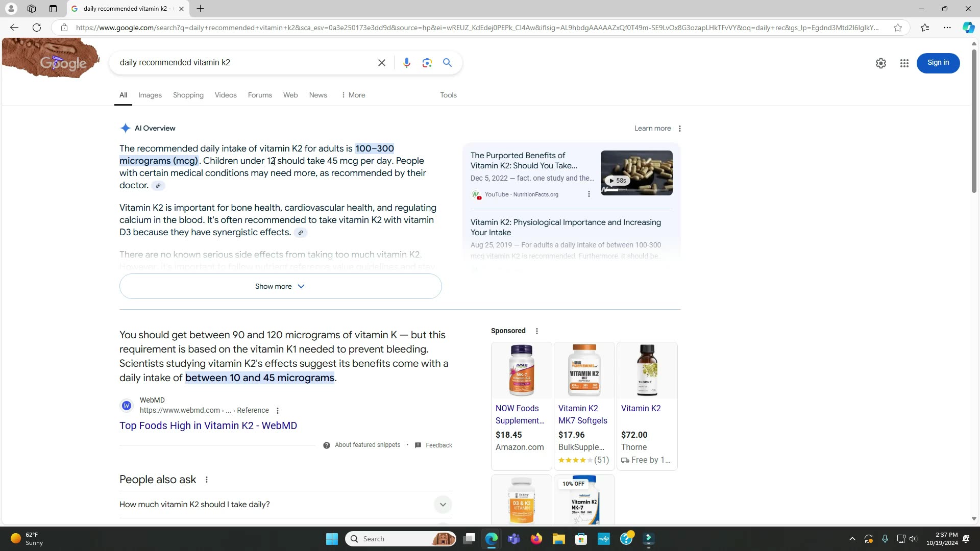Add this page to favorites
This screenshot has width=980, height=551.
tap(897, 28)
